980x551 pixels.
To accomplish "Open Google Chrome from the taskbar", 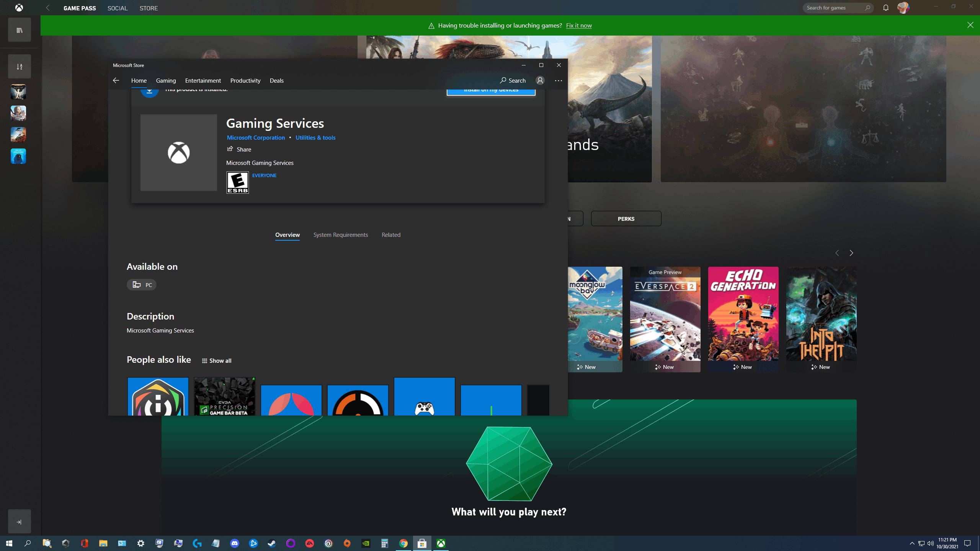I will [403, 543].
